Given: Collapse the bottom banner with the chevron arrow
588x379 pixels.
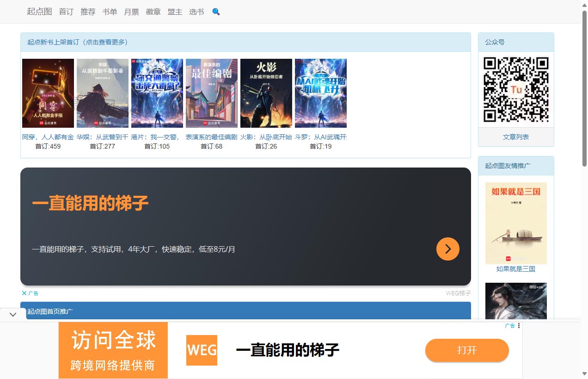Looking at the screenshot, I should pyautogui.click(x=12, y=314).
